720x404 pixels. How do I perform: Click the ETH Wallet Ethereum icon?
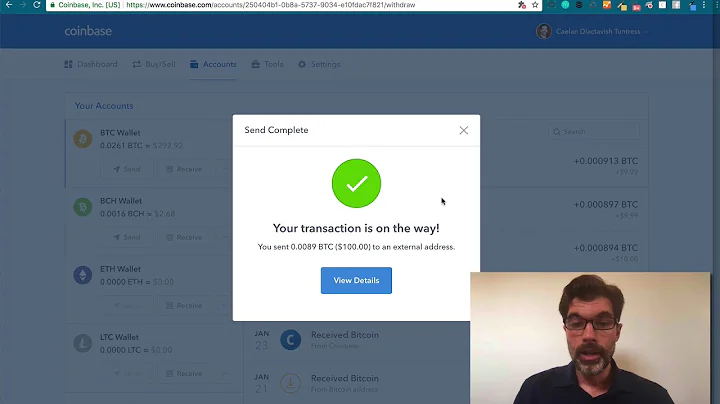[83, 275]
